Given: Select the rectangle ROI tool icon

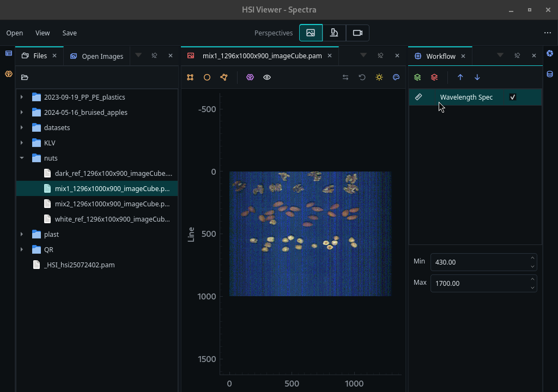Looking at the screenshot, I should (190, 77).
